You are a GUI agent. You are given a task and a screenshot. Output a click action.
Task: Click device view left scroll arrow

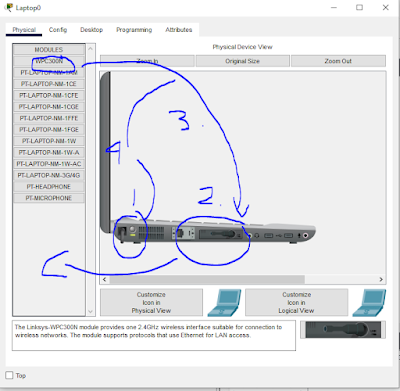pos(104,279)
